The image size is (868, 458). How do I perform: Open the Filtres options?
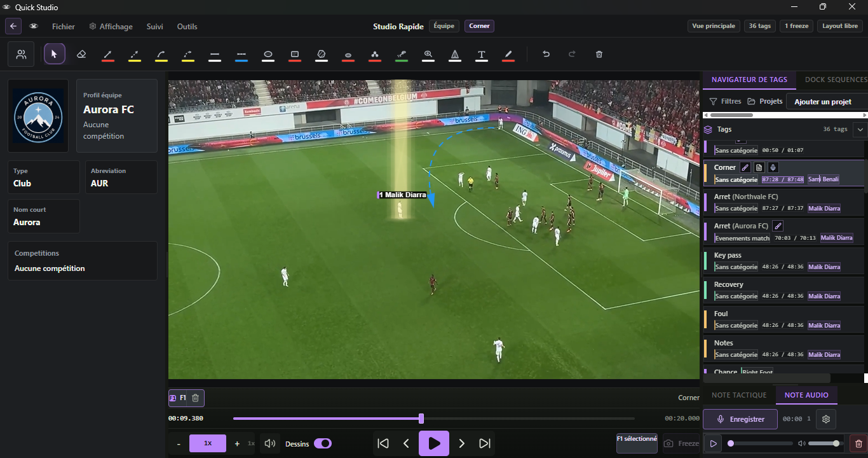(725, 101)
